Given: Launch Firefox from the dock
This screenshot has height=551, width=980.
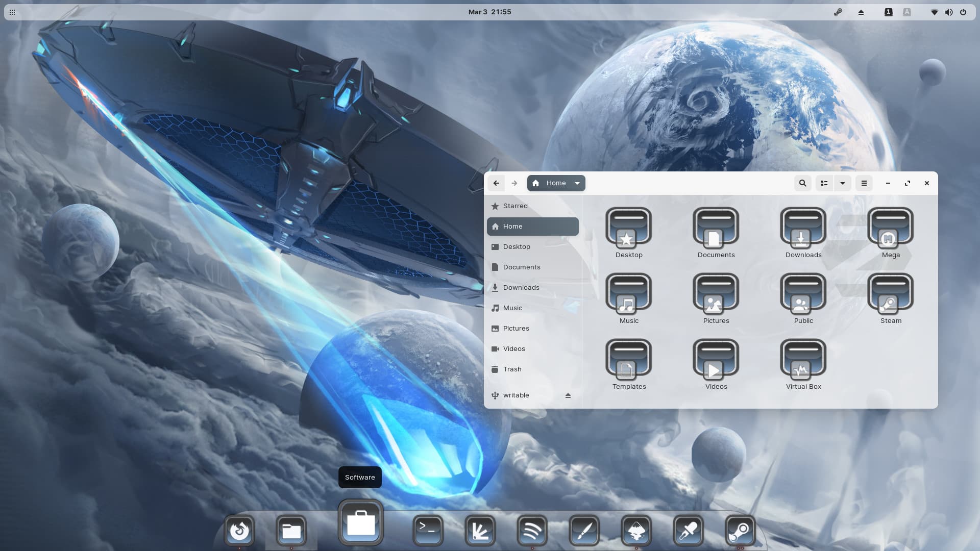Looking at the screenshot, I should (239, 531).
